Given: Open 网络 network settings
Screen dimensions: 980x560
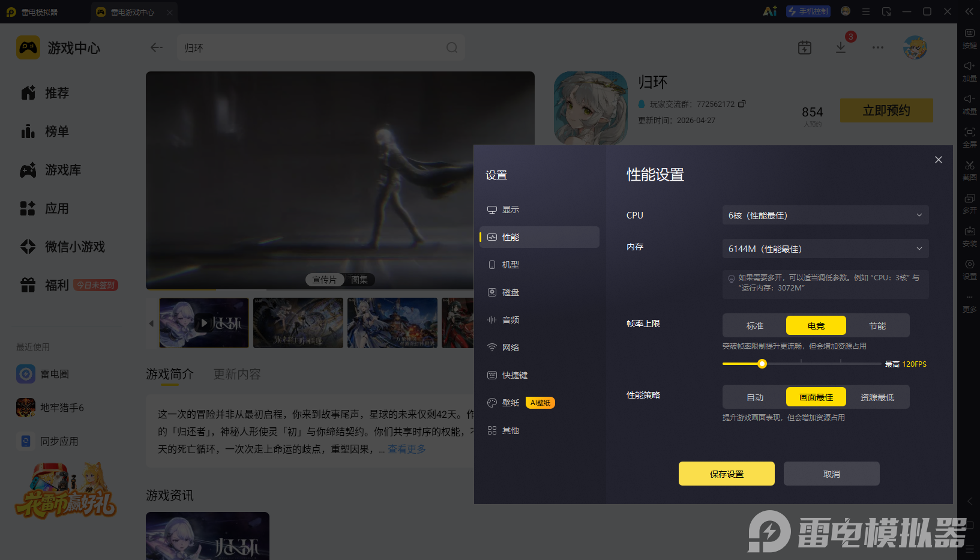Looking at the screenshot, I should (539, 348).
